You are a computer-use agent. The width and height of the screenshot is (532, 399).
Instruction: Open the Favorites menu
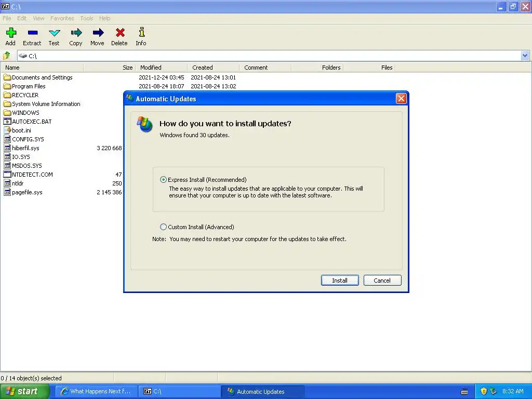click(x=62, y=18)
